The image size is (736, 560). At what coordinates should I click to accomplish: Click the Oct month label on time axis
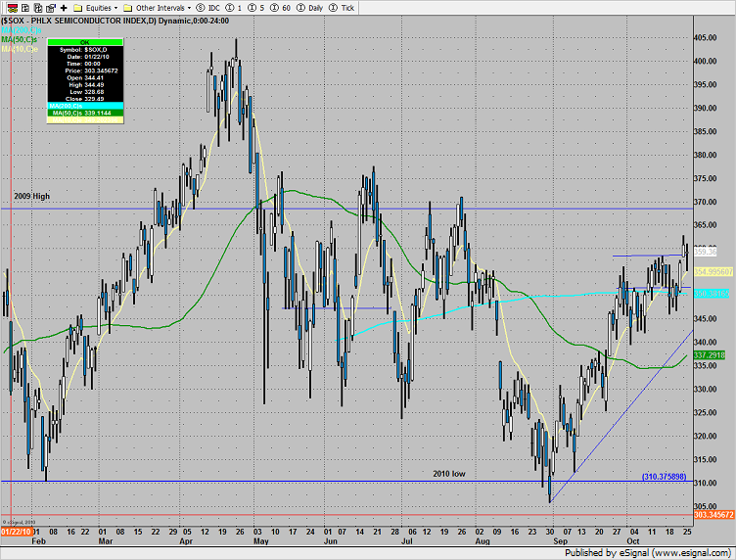[x=632, y=541]
